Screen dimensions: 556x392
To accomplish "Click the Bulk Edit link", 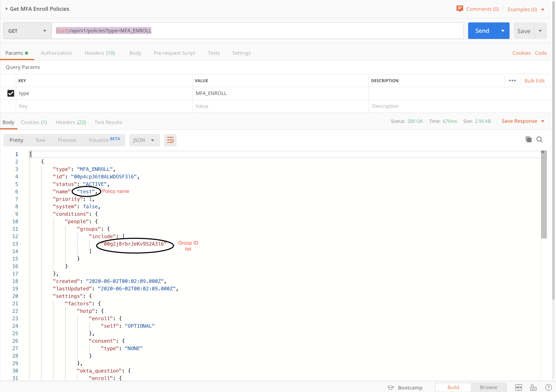I will 534,81.
